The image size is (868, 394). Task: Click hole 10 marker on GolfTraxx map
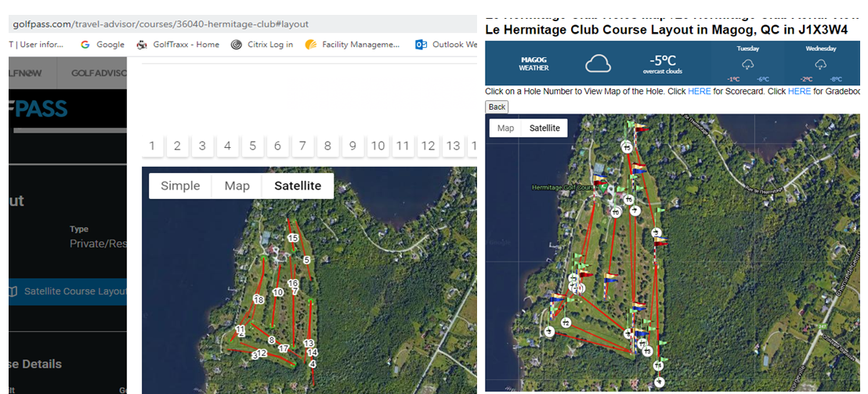[x=616, y=212]
